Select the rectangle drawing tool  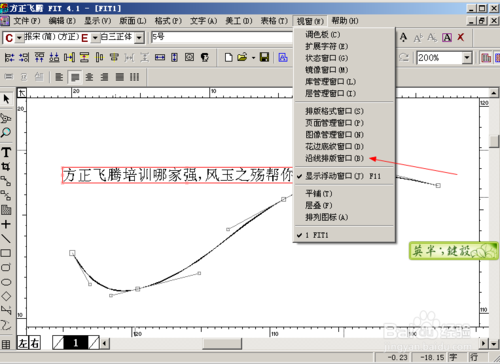6,253
